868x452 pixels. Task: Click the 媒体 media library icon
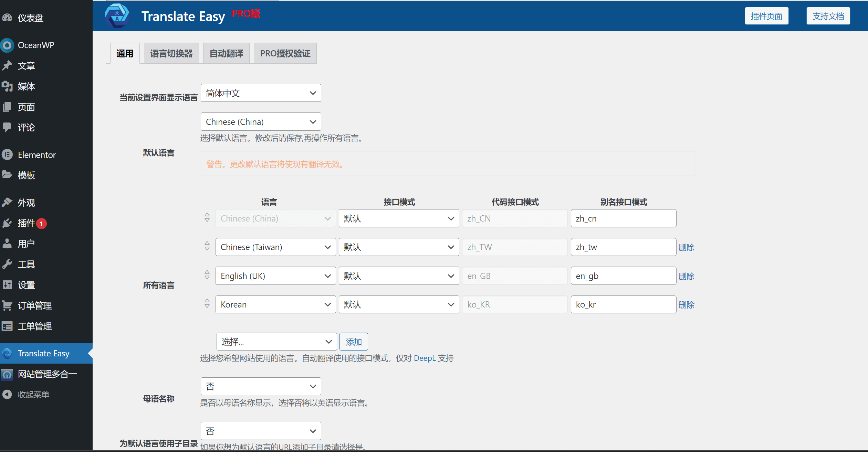click(x=8, y=87)
